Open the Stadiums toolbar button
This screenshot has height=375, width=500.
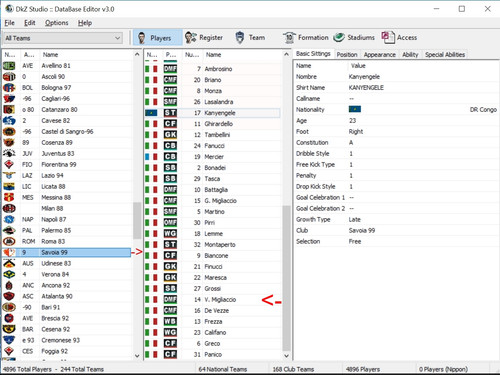tap(354, 38)
